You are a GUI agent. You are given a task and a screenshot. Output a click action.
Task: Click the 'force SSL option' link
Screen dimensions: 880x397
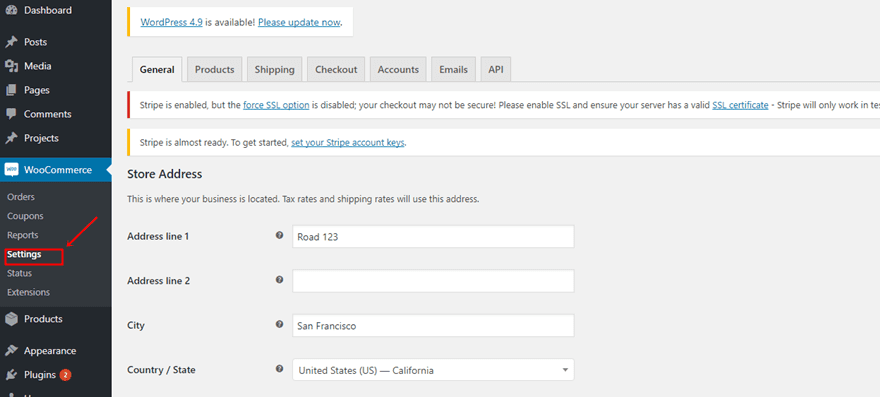click(276, 105)
